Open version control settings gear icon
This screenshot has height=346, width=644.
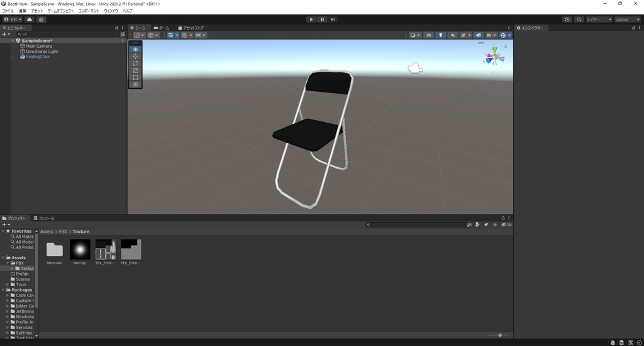(41, 20)
